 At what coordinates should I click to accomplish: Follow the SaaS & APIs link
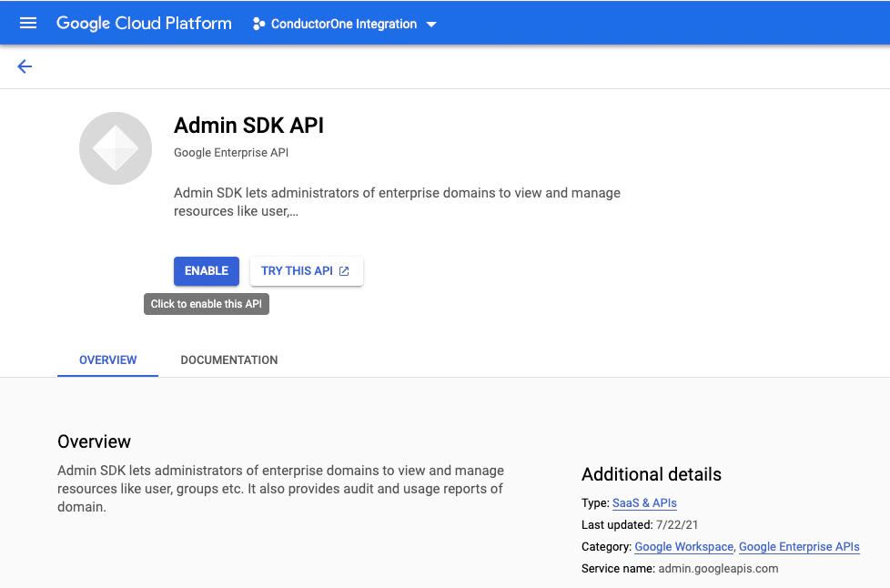[x=644, y=502]
